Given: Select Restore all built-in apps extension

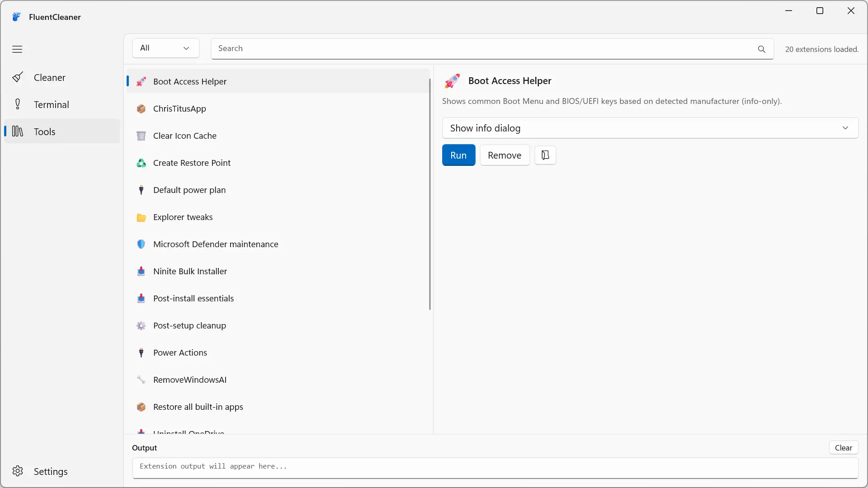Looking at the screenshot, I should pyautogui.click(x=278, y=407).
